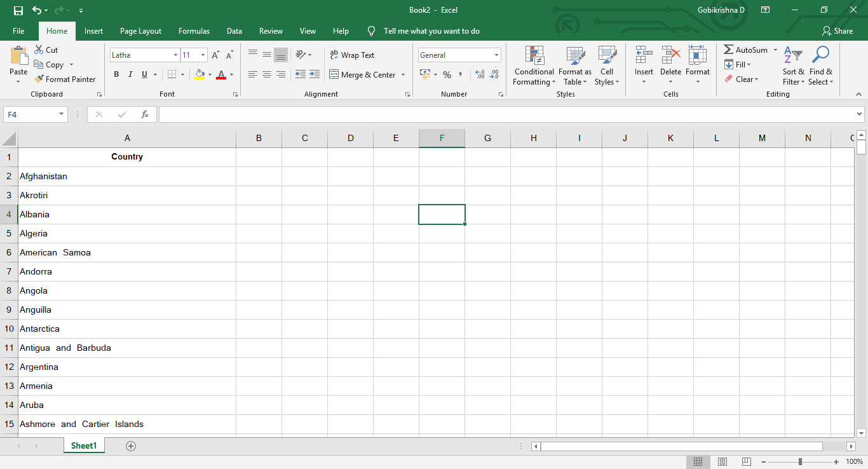This screenshot has width=868, height=469.
Task: Select the Format Painter brush
Action: pos(39,79)
